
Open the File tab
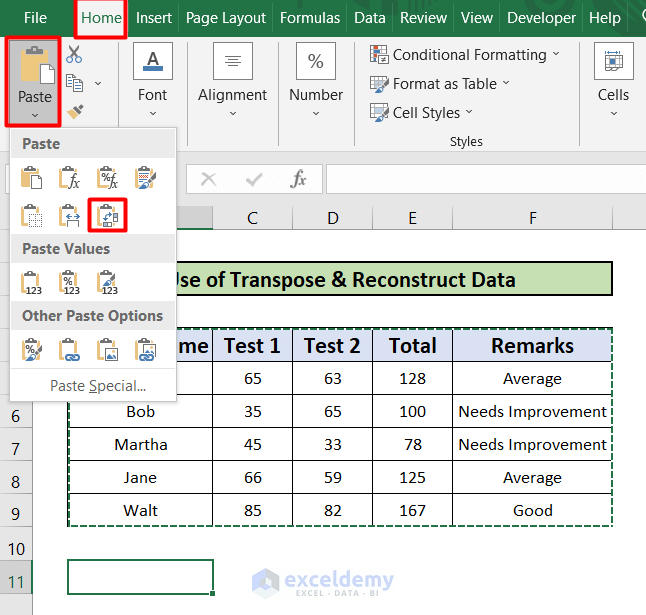point(35,18)
